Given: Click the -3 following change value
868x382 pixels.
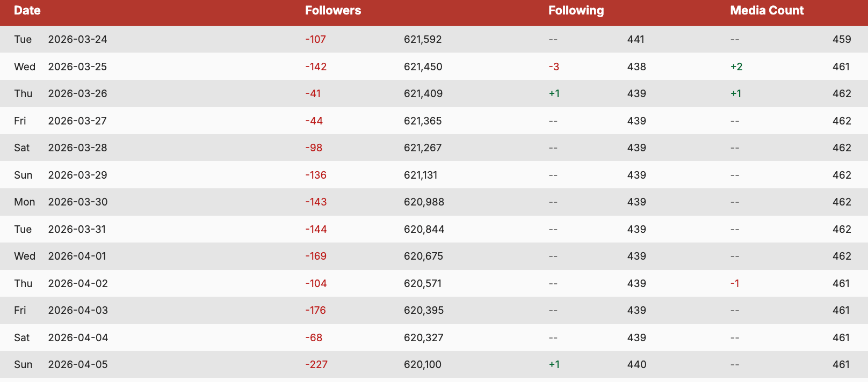Looking at the screenshot, I should point(554,67).
